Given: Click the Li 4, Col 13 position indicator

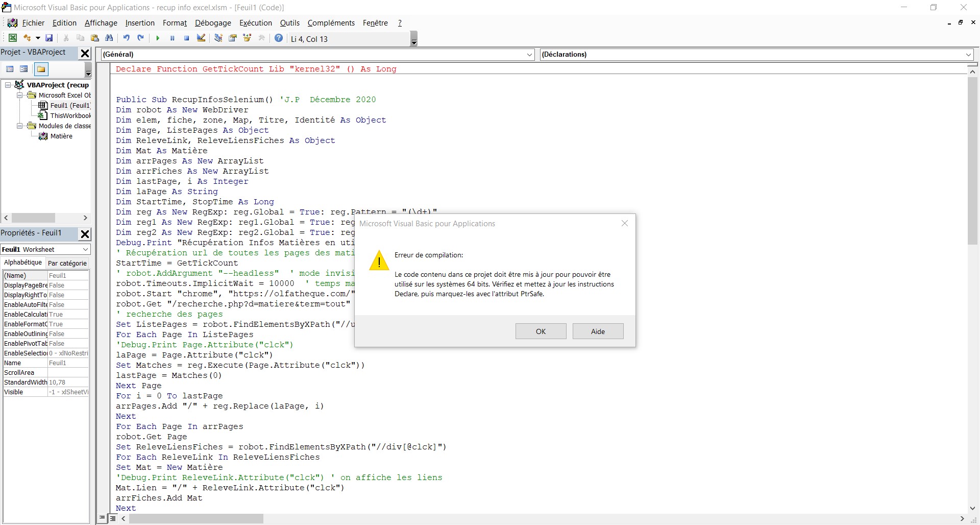Looking at the screenshot, I should click(x=309, y=39).
